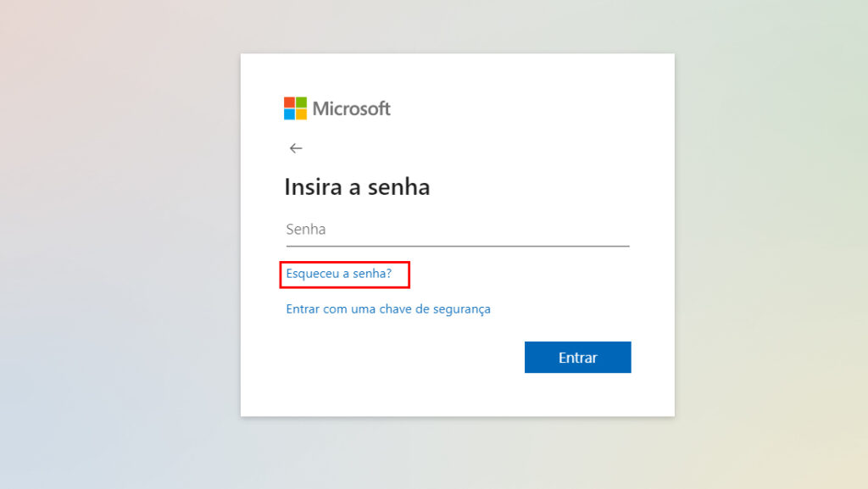Click the underlined password field line

[457, 244]
